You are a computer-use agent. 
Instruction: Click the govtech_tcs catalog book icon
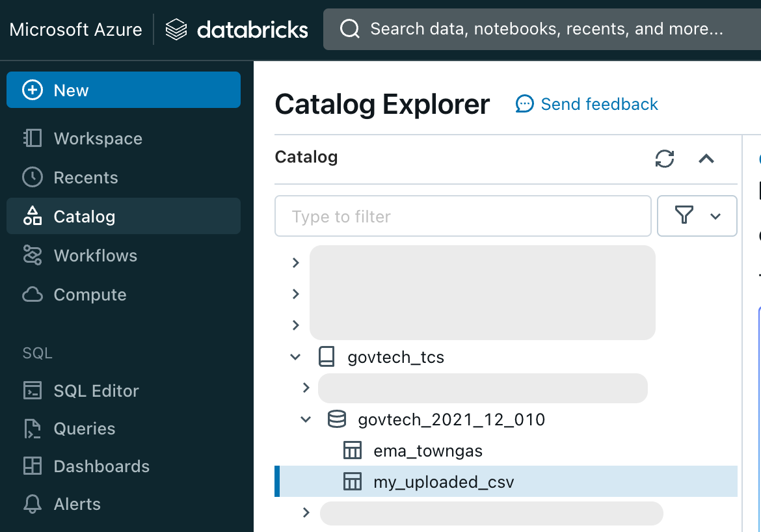[x=327, y=357]
